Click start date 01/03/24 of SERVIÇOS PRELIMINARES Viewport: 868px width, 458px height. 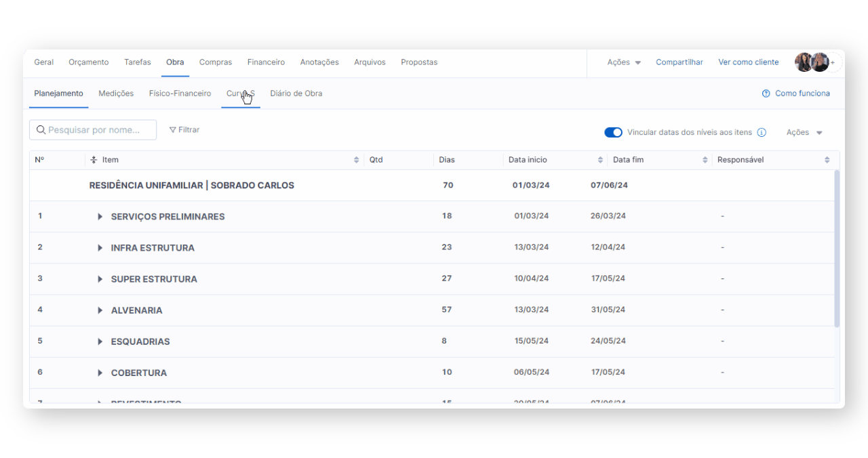[x=532, y=216]
